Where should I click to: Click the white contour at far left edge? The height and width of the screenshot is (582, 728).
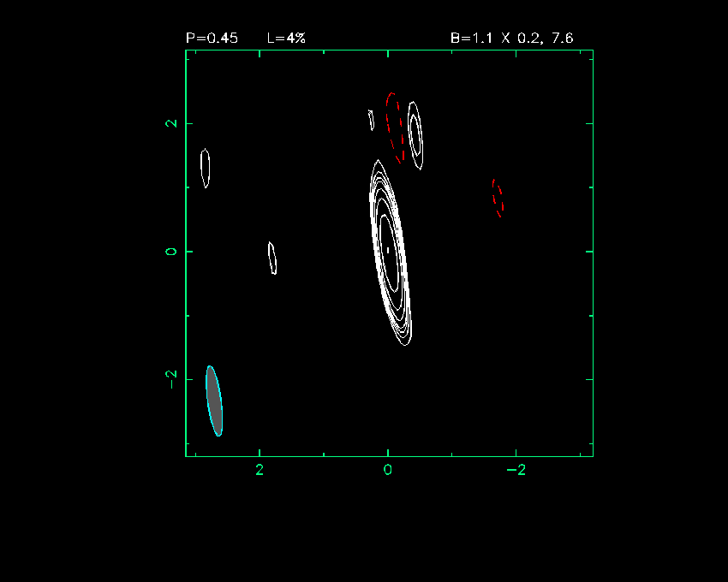(x=206, y=168)
